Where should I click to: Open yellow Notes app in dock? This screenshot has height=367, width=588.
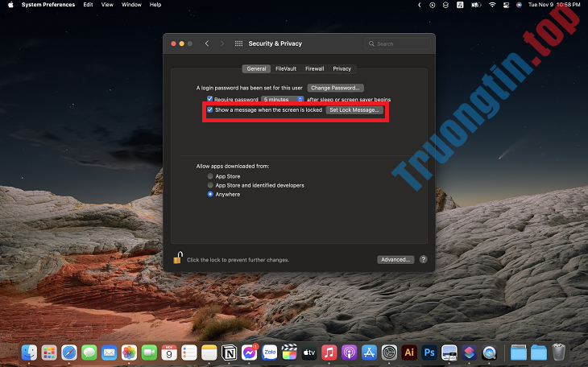click(x=209, y=353)
